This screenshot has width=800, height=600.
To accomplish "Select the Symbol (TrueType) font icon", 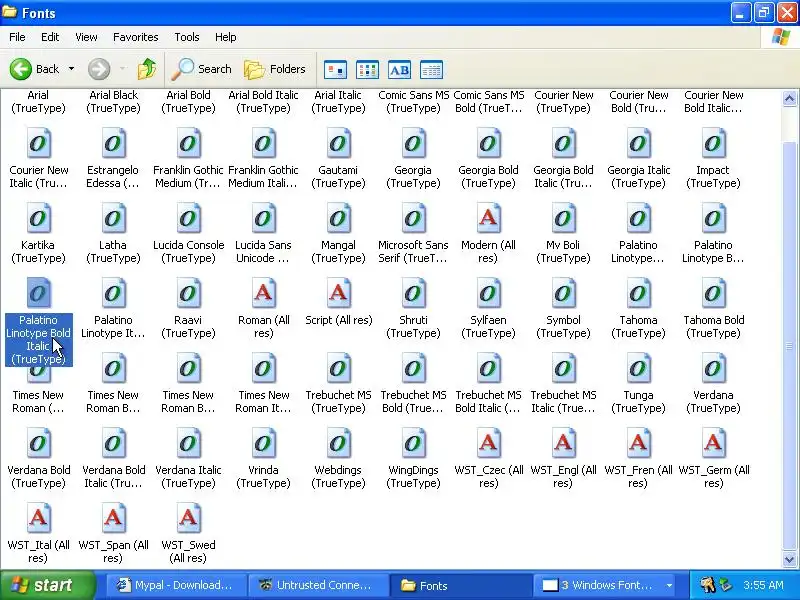I will [x=563, y=293].
